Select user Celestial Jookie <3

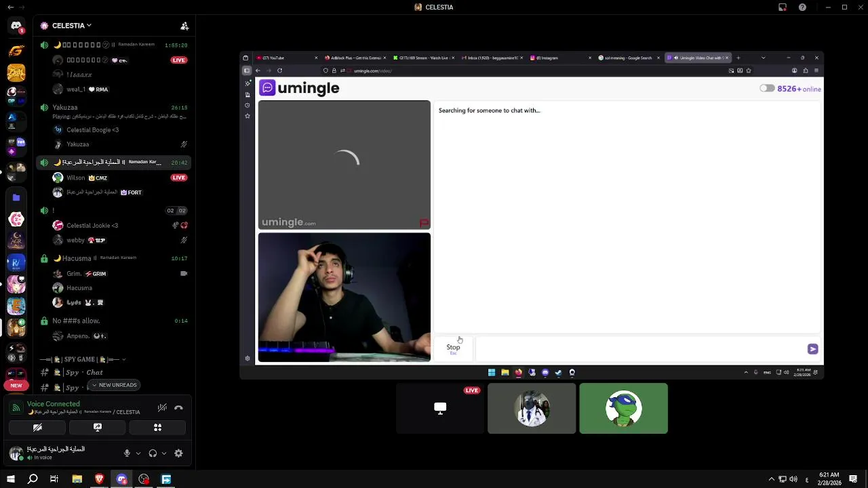pos(92,226)
